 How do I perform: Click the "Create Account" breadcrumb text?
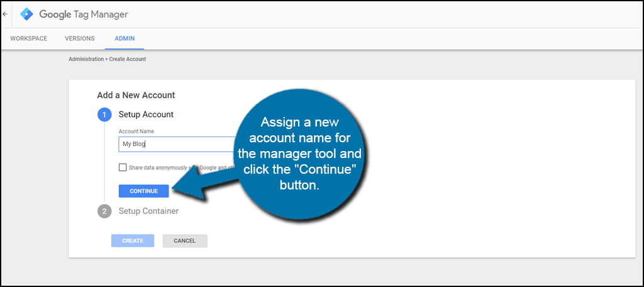coord(127,59)
